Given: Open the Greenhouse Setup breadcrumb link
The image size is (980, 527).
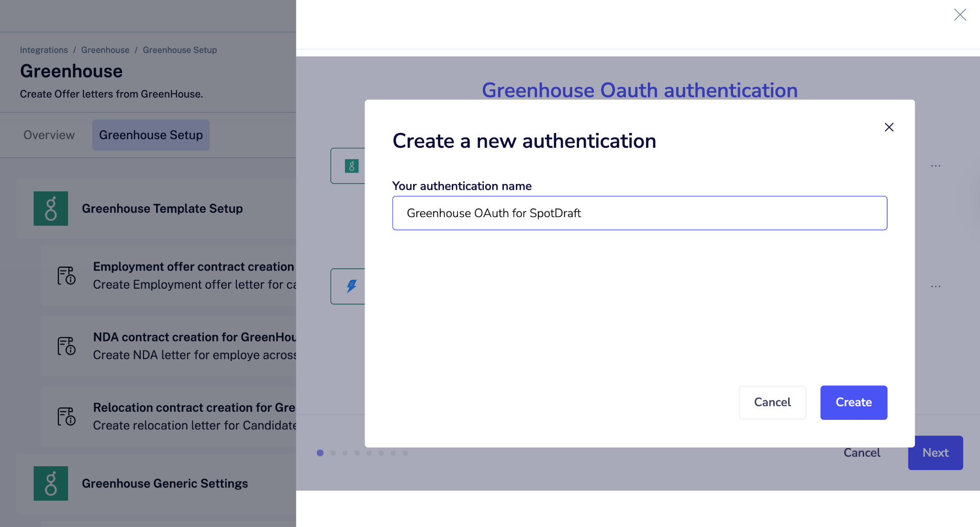Looking at the screenshot, I should (179, 50).
